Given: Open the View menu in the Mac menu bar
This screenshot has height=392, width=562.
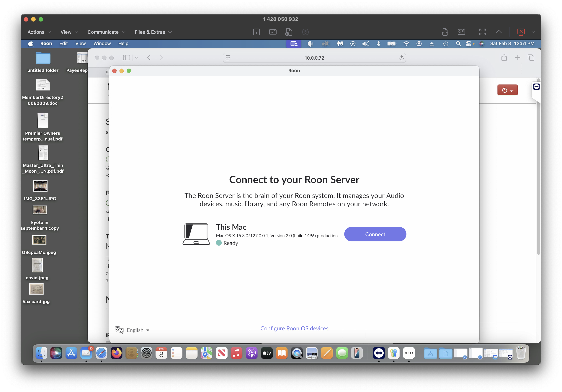Looking at the screenshot, I should click(x=80, y=44).
